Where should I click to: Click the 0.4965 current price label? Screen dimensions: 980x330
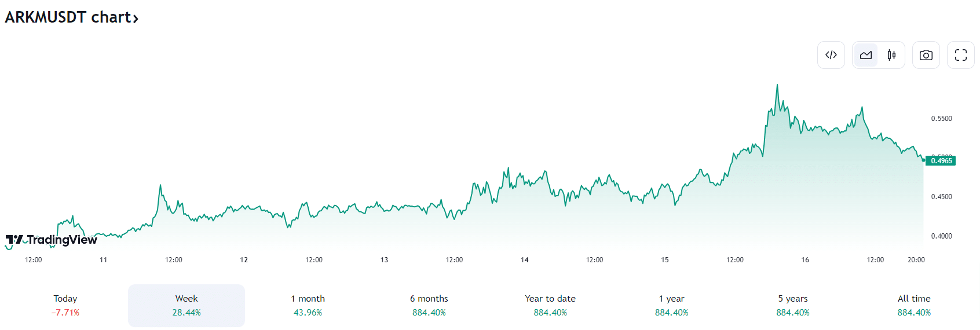(941, 161)
